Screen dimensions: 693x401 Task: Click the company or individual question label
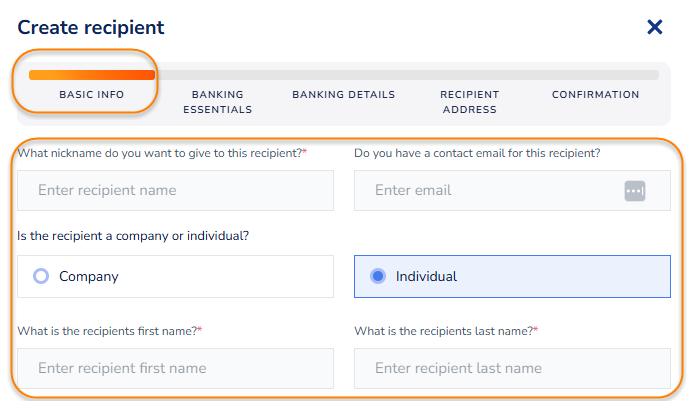133,236
